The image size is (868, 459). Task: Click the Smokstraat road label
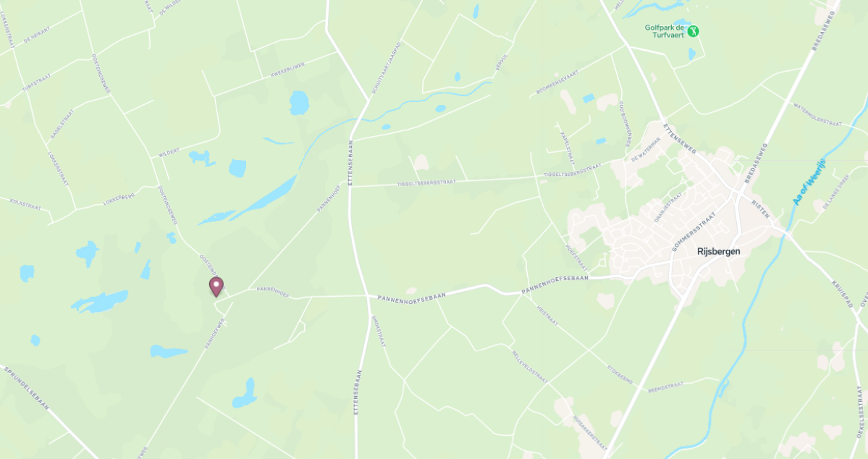click(379, 331)
